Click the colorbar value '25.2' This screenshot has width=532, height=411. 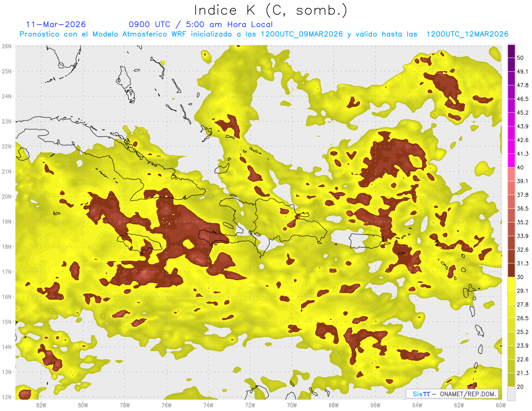point(522,332)
